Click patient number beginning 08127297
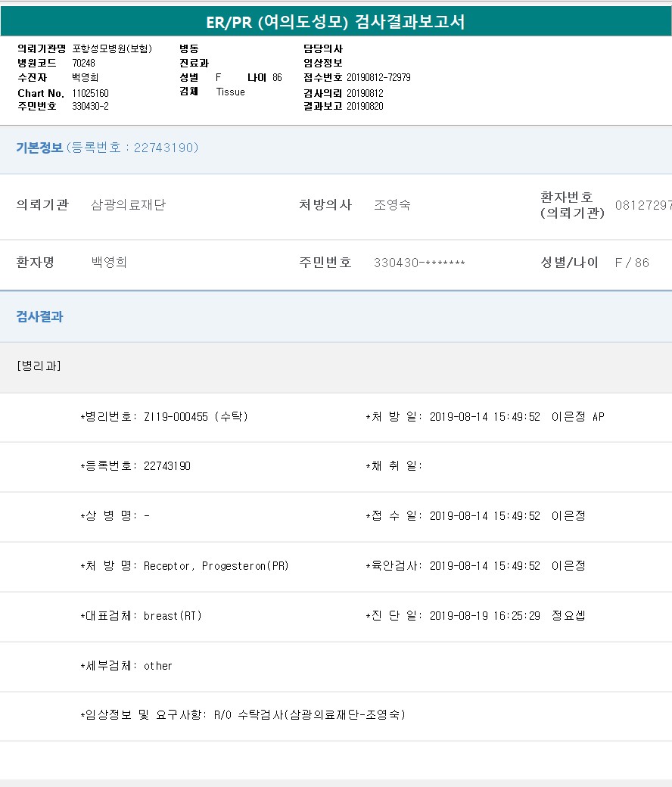 coord(643,205)
